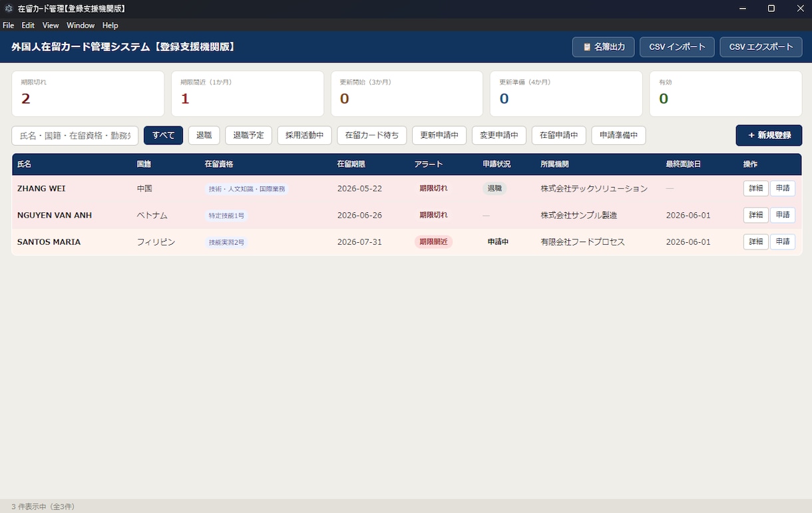812x513 pixels.
Task: Select the 退職予定 filter chip
Action: 248,135
